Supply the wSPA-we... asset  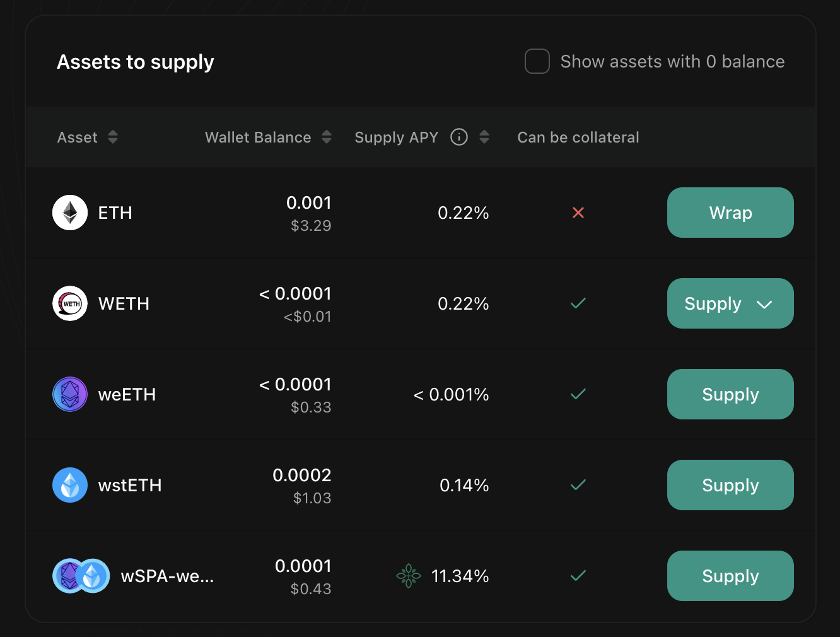click(730, 576)
